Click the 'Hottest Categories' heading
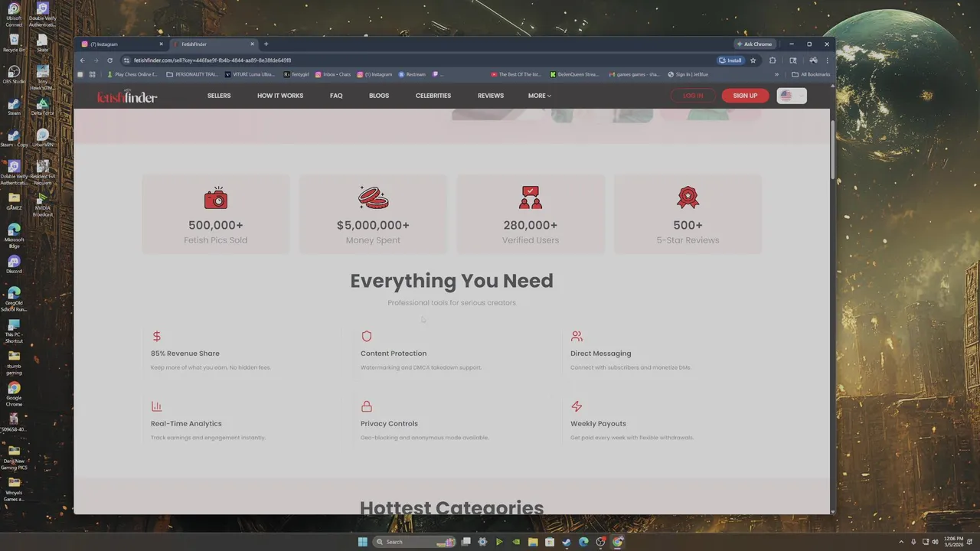Image resolution: width=980 pixels, height=551 pixels. click(452, 507)
